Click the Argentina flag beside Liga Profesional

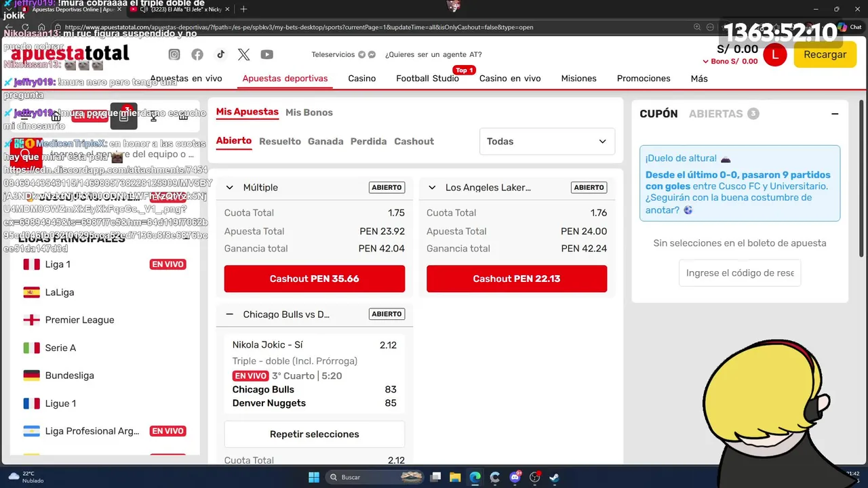31,431
